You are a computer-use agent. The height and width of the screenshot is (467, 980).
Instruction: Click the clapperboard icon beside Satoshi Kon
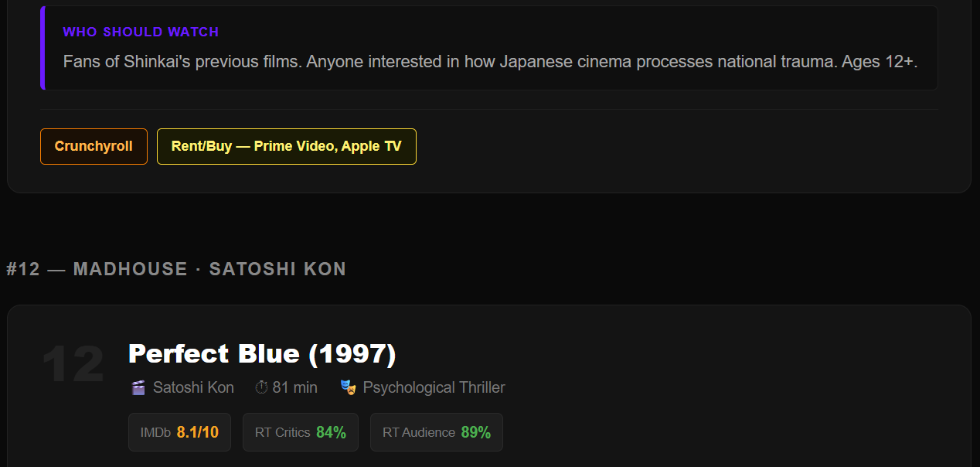click(138, 387)
